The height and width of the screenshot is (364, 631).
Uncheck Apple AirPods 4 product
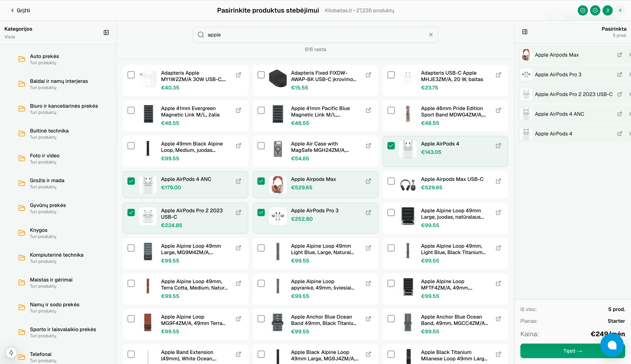(x=391, y=146)
